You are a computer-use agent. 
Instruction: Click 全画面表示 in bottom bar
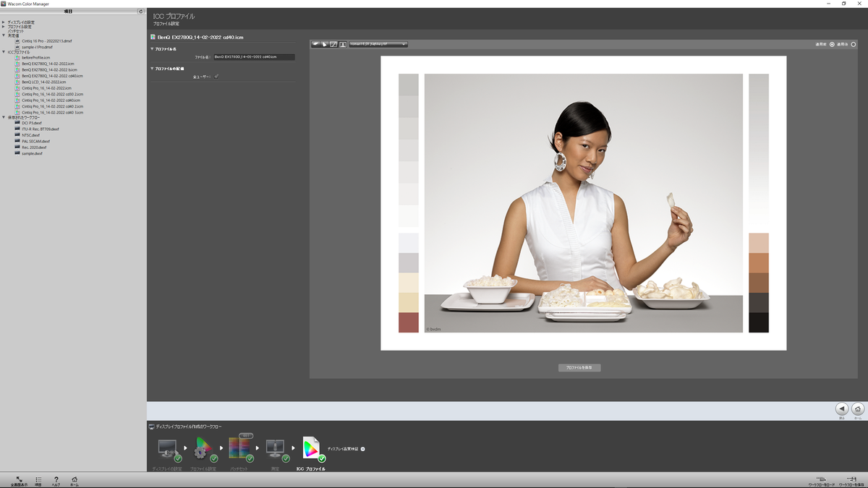20,481
